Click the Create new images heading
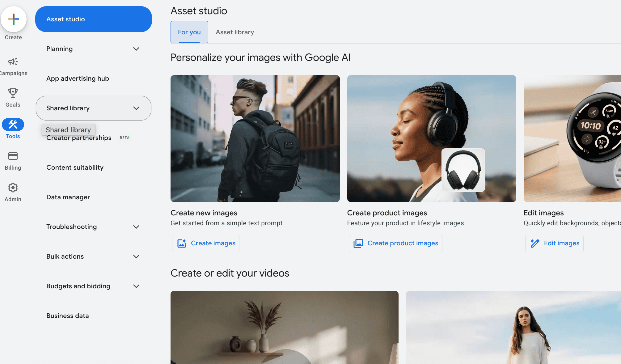 coord(204,213)
